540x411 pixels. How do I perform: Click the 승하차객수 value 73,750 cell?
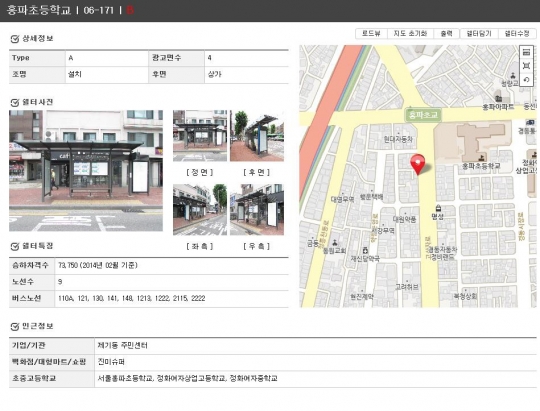tap(172, 266)
